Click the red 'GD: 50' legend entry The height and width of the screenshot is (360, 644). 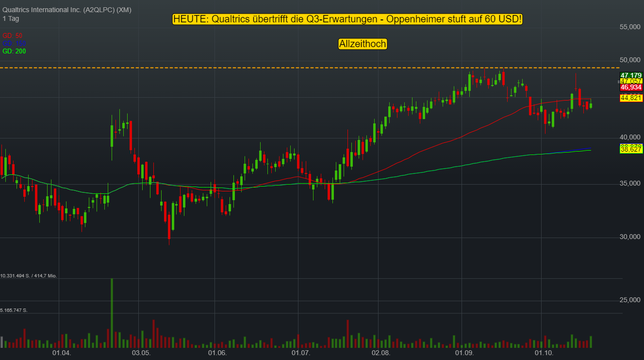12,35
